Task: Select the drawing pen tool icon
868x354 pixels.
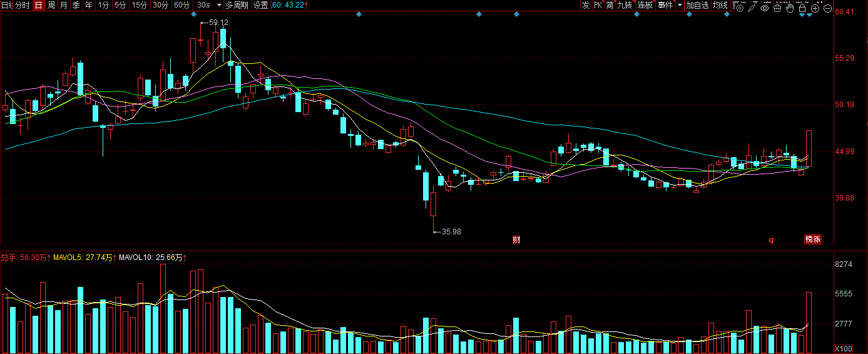Action: (x=752, y=8)
